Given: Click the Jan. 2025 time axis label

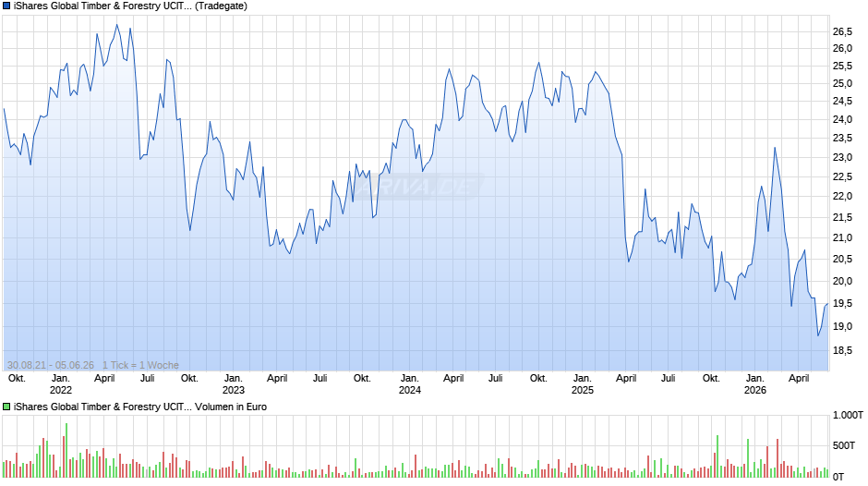Looking at the screenshot, I should [x=583, y=384].
